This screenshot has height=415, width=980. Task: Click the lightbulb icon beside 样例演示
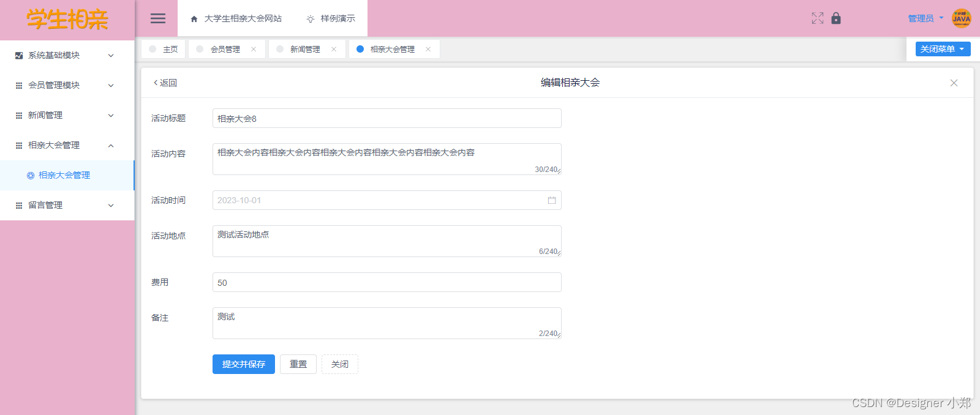(311, 19)
